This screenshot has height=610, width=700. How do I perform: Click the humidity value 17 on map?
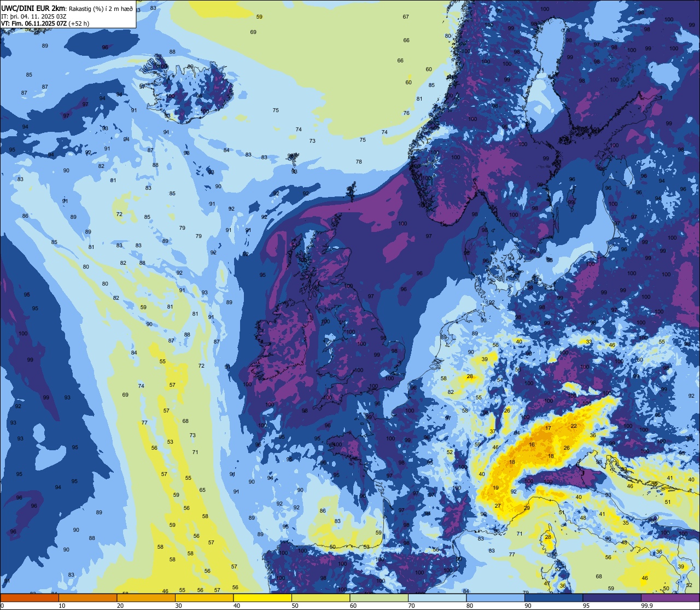(548, 428)
